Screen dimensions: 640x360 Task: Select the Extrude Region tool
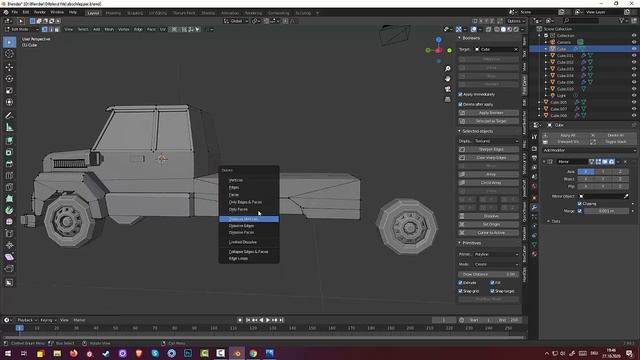[9, 140]
